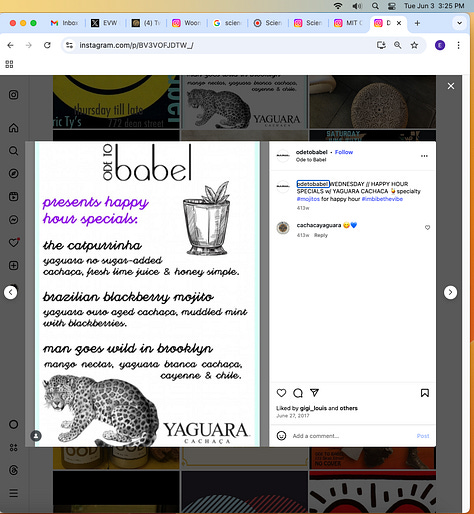The width and height of the screenshot is (474, 514).
Task: Switch to EVW X tab
Action: coord(105,23)
